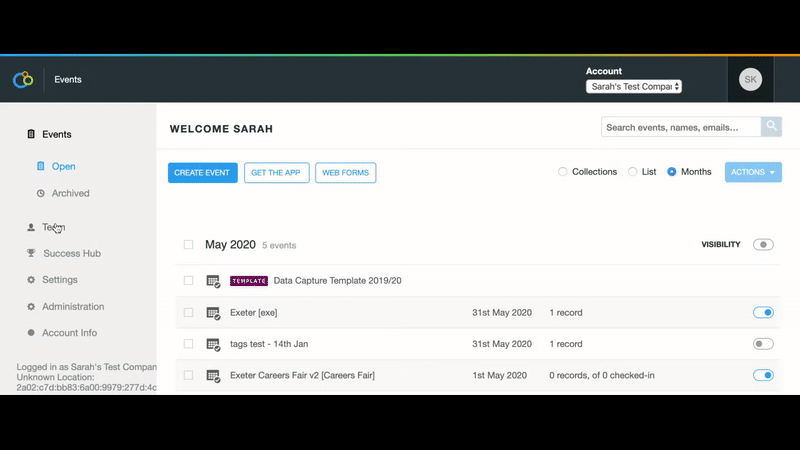This screenshot has width=800, height=450.
Task: Turn off visibility for Exeter Careers Fair v2
Action: (x=763, y=375)
